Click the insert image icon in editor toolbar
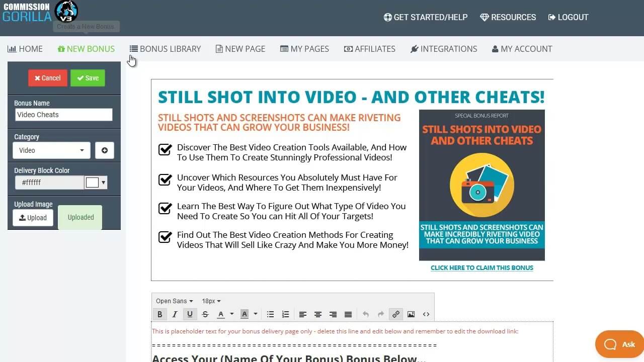644x362 pixels. [411, 314]
